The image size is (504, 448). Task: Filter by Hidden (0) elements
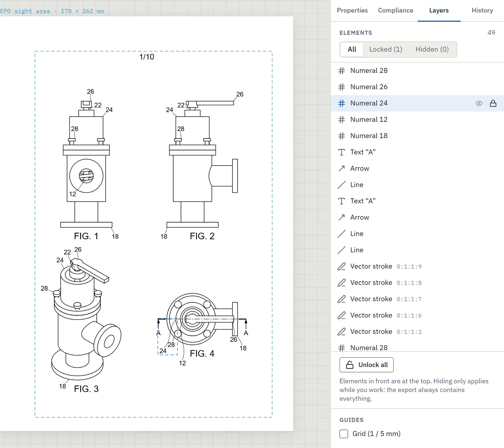(432, 49)
